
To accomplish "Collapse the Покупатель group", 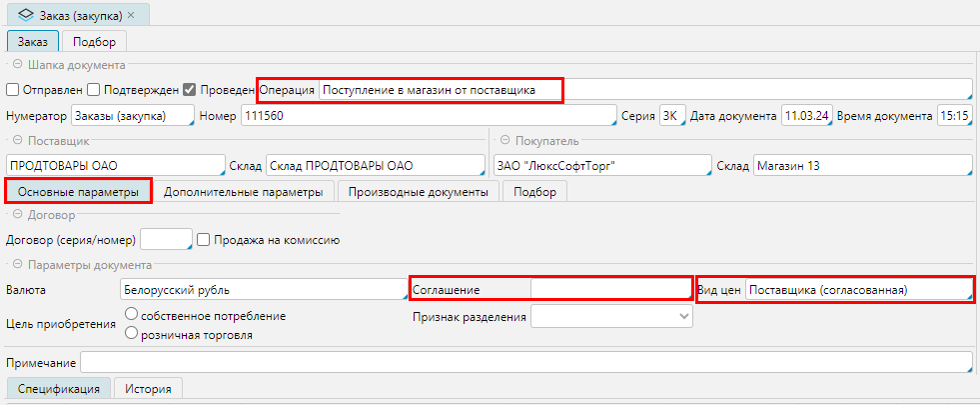I will [x=504, y=141].
